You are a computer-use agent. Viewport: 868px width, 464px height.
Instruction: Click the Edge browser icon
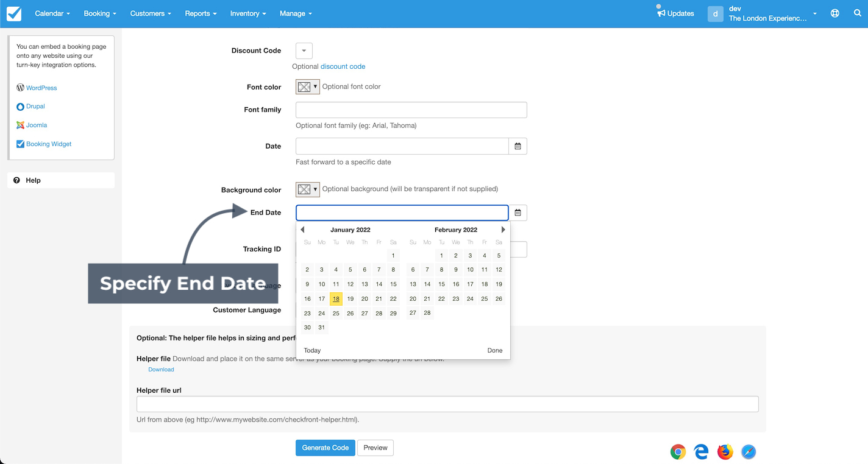tap(702, 451)
